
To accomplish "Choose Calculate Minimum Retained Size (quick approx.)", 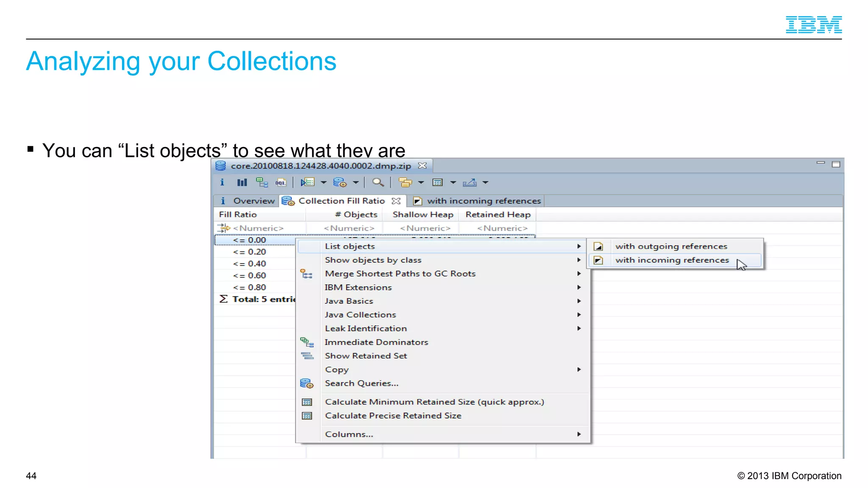I will (x=442, y=402).
